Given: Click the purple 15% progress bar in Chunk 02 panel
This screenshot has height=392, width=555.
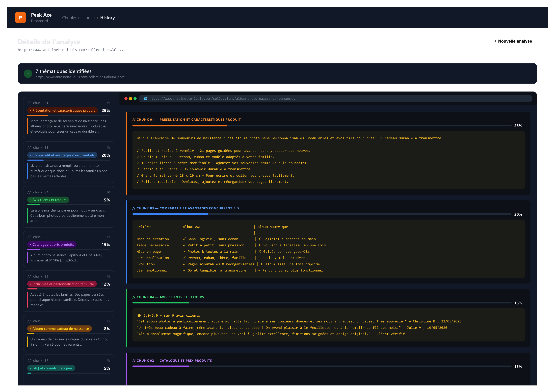Looking at the screenshot, I should pyautogui.click(x=322, y=366).
